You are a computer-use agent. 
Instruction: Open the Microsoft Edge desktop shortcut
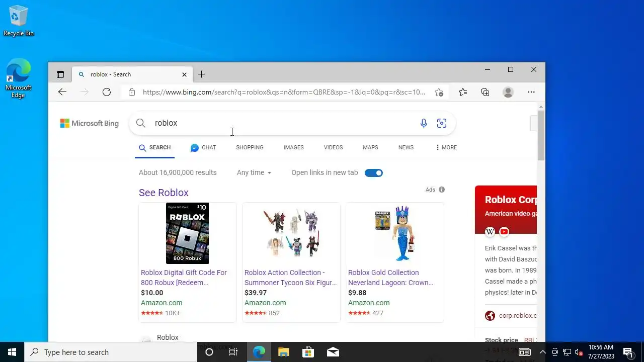pyautogui.click(x=19, y=78)
